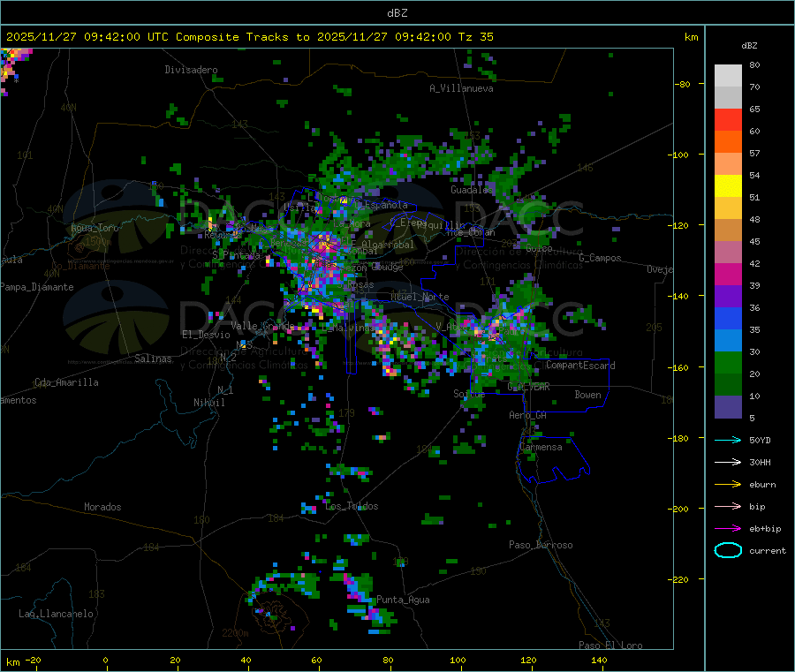Click the -80 km vertical axis label
This screenshot has width=795, height=672.
pyautogui.click(x=683, y=84)
